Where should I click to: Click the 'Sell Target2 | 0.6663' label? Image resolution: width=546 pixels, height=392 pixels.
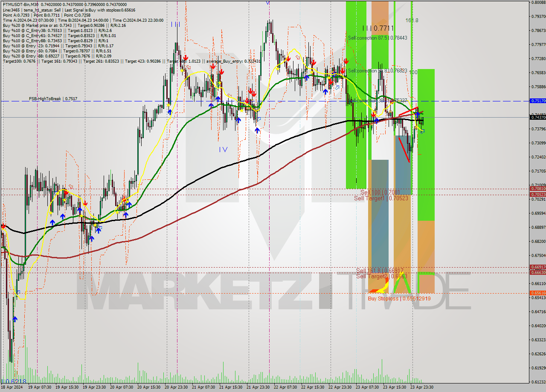(382, 276)
